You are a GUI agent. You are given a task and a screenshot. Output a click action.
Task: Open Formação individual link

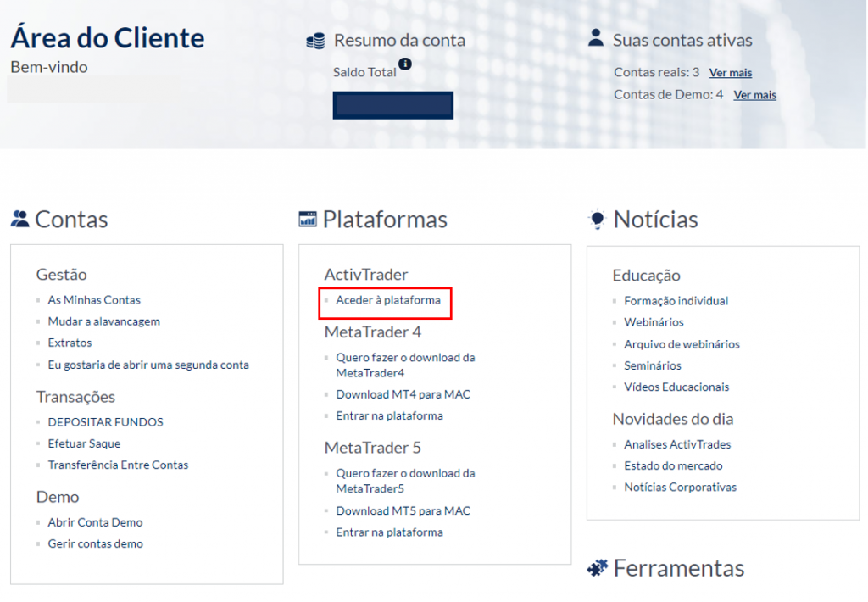(676, 301)
